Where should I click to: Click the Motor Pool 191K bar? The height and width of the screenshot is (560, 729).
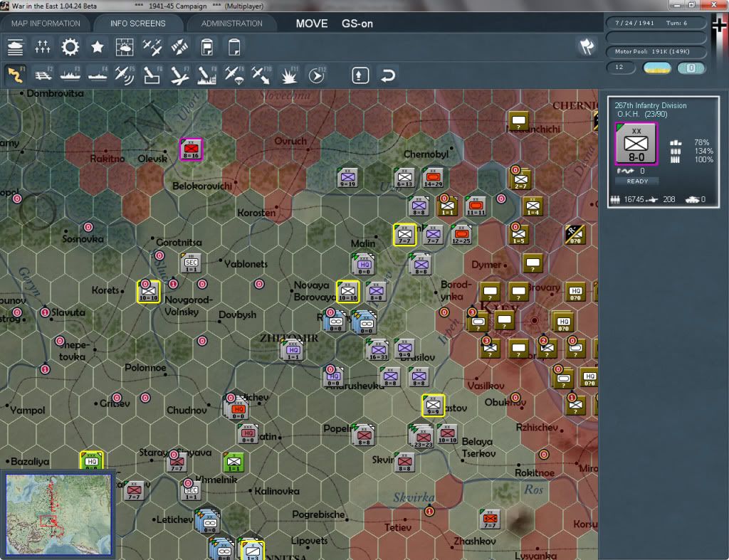[656, 51]
